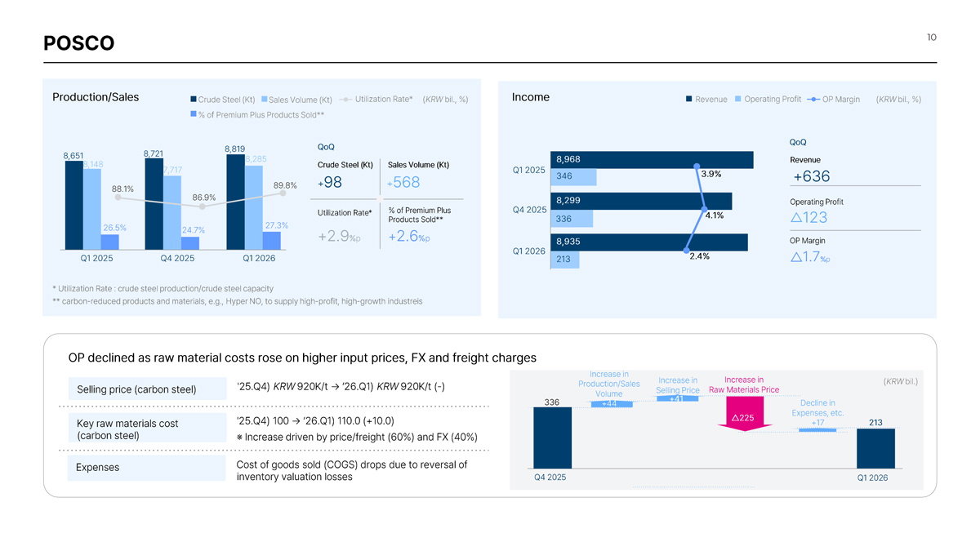This screenshot has height=551, width=980.
Task: Click the 24.7% premium plus value
Action: pyautogui.click(x=194, y=230)
